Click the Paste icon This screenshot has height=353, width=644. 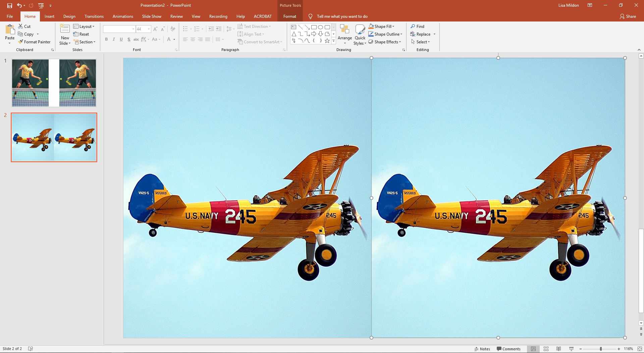point(10,30)
